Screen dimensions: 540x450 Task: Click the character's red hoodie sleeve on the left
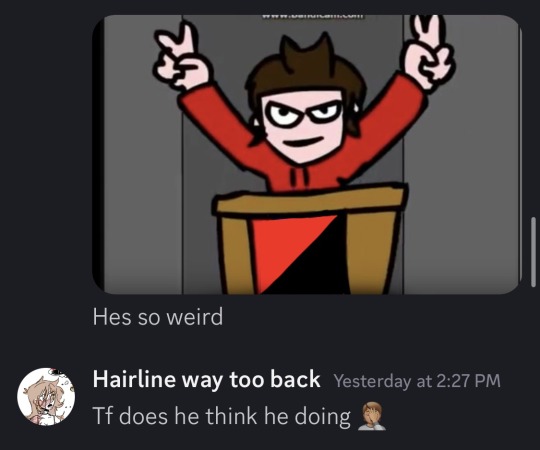pos(220,119)
